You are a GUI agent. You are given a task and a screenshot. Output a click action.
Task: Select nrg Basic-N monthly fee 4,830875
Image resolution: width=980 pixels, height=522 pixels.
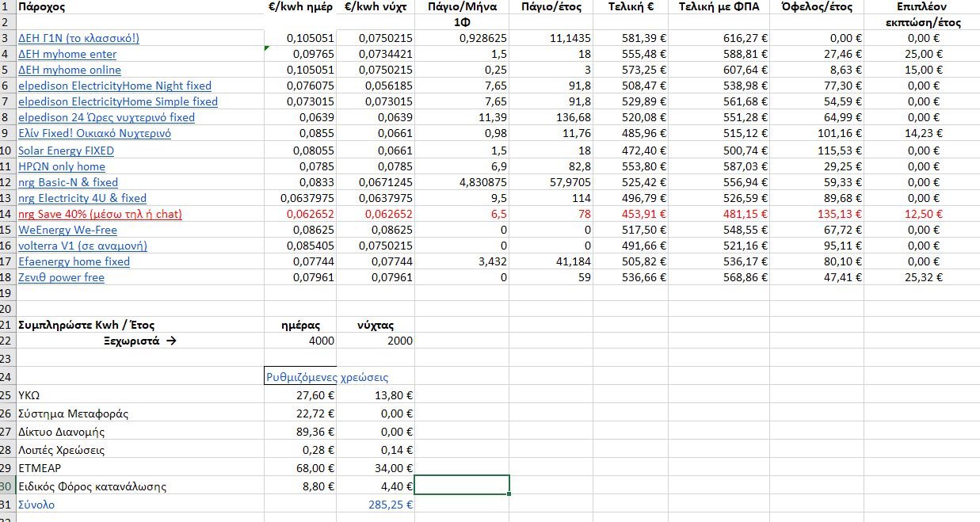click(462, 182)
